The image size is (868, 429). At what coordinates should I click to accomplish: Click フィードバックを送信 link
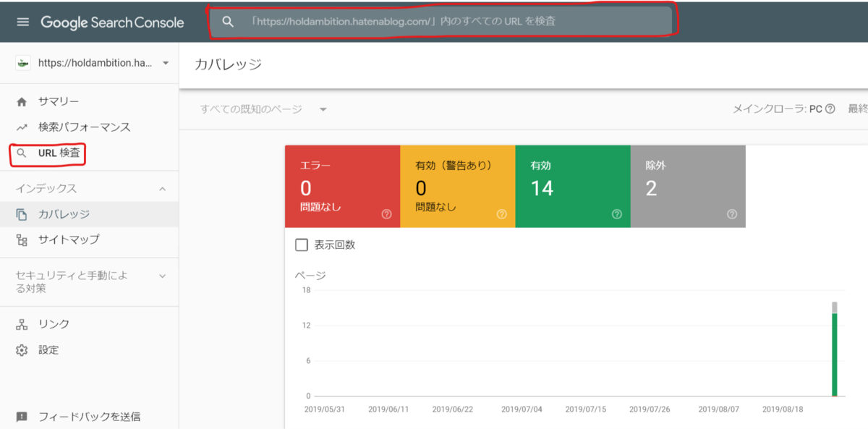(x=89, y=417)
